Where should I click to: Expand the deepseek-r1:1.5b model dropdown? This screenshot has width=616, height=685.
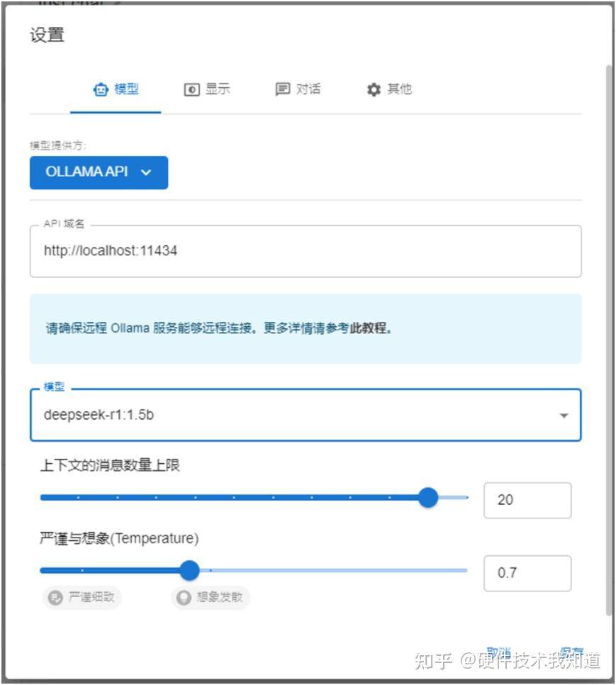pos(306,415)
